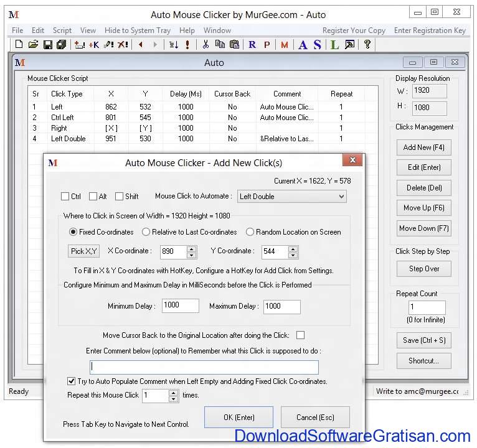Image resolution: width=477 pixels, height=448 pixels.
Task: Tick the Shift modifier checkbox
Action: [120, 197]
